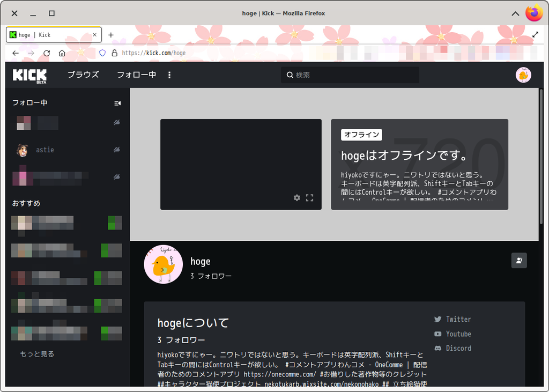Click the 検索 search field
The width and height of the screenshot is (549, 392).
tap(350, 75)
